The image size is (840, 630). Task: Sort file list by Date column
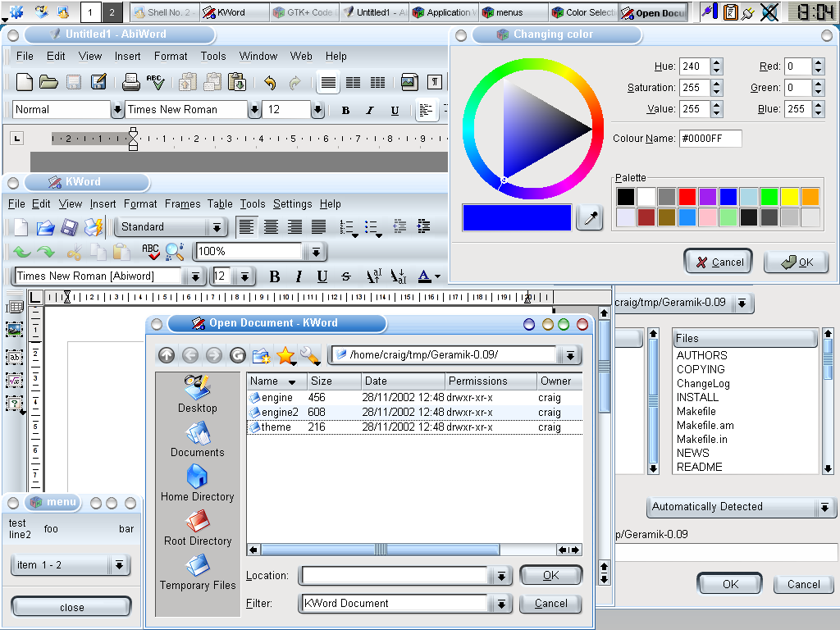click(x=403, y=381)
